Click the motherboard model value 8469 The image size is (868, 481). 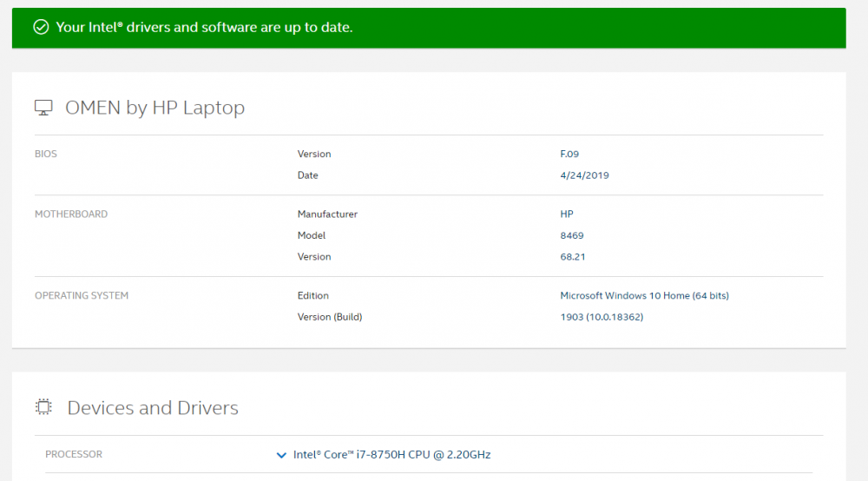tap(572, 235)
